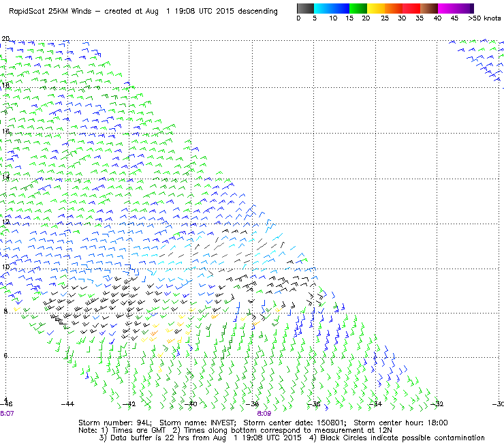This screenshot has height=443, width=504.
Task: Click the purple '8:07' time stamp
Action: pyautogui.click(x=7, y=414)
